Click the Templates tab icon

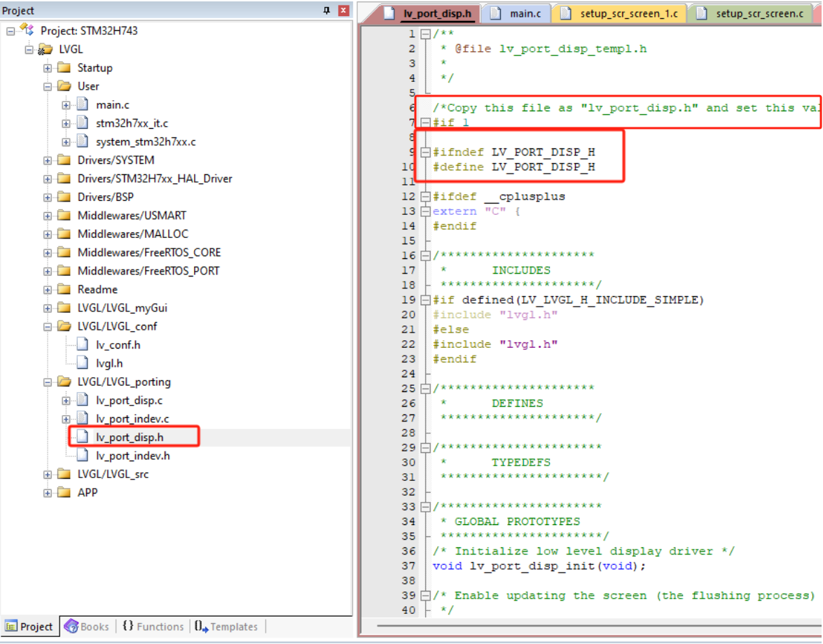tap(201, 626)
